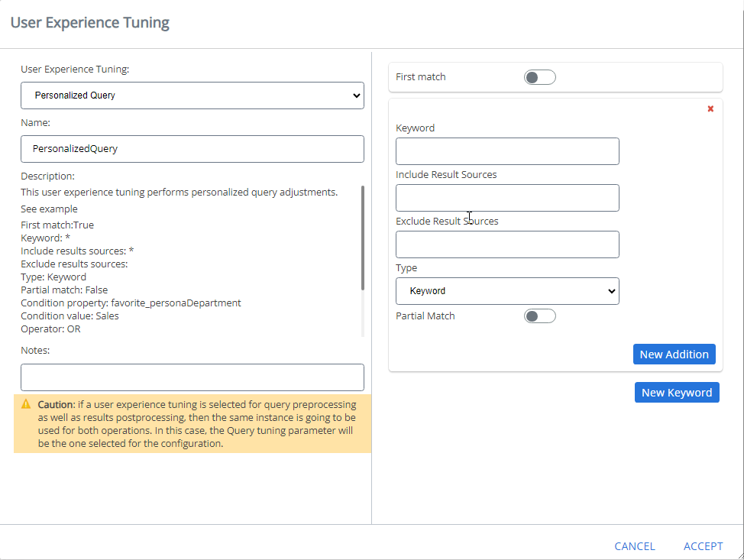Click the 'Keyword: *' example line
744x560 pixels.
(x=46, y=238)
